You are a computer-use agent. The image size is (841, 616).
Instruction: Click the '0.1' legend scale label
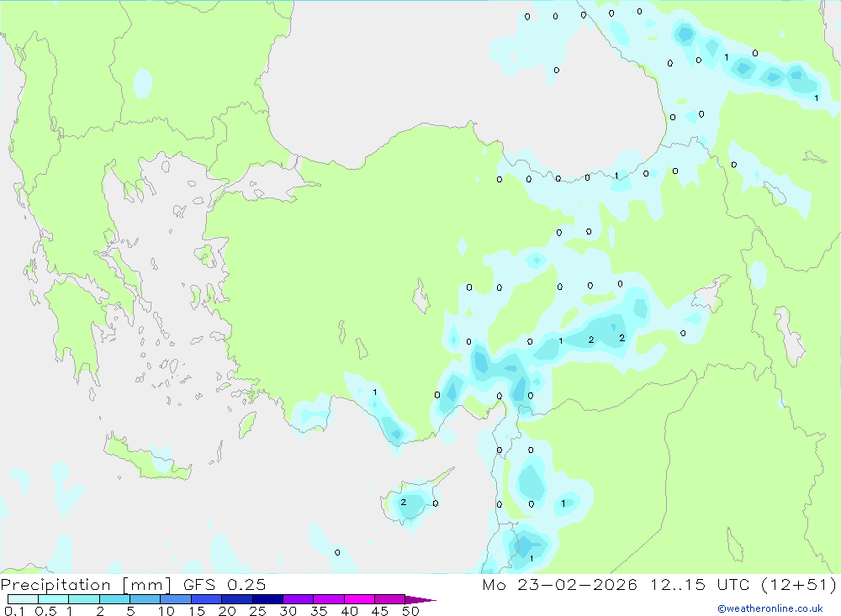(x=14, y=611)
